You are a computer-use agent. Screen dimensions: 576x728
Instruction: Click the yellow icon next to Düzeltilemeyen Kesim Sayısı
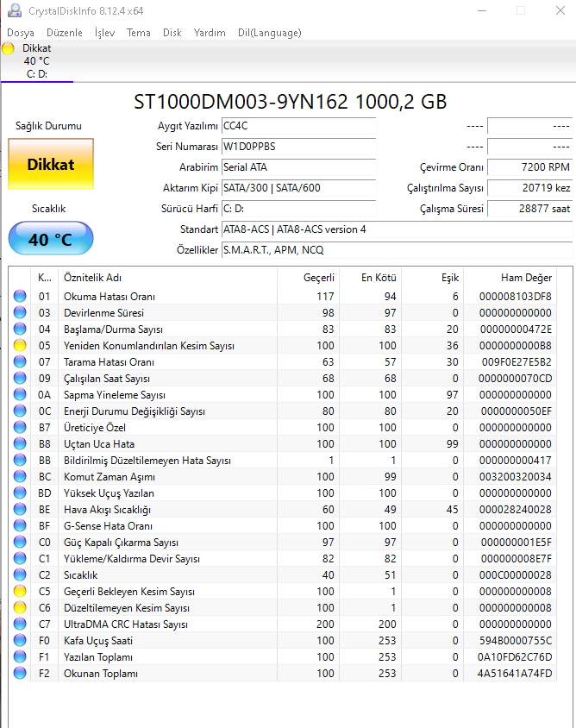tap(21, 608)
